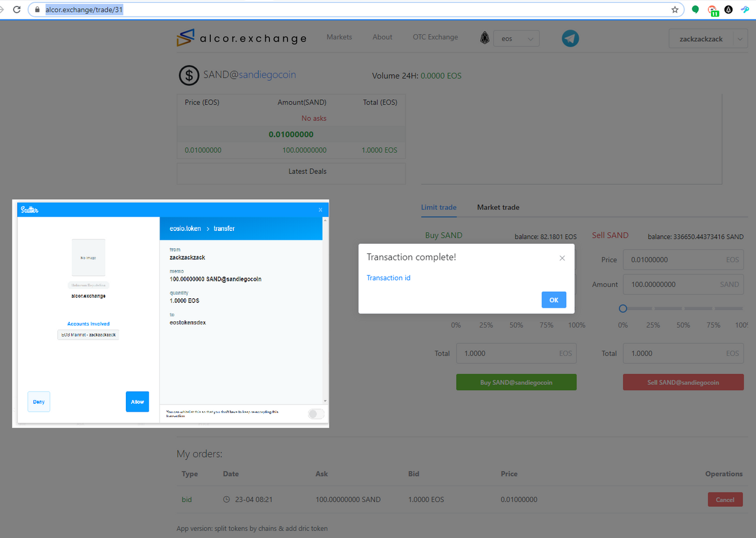Click the sell Total input field
Viewport: 756px width, 538px height.
coord(683,353)
